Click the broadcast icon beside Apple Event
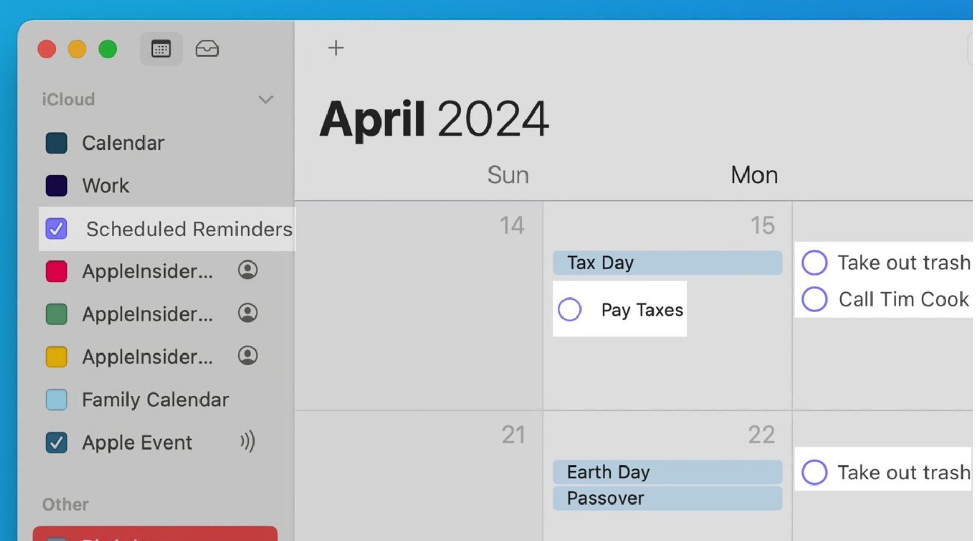 (247, 442)
